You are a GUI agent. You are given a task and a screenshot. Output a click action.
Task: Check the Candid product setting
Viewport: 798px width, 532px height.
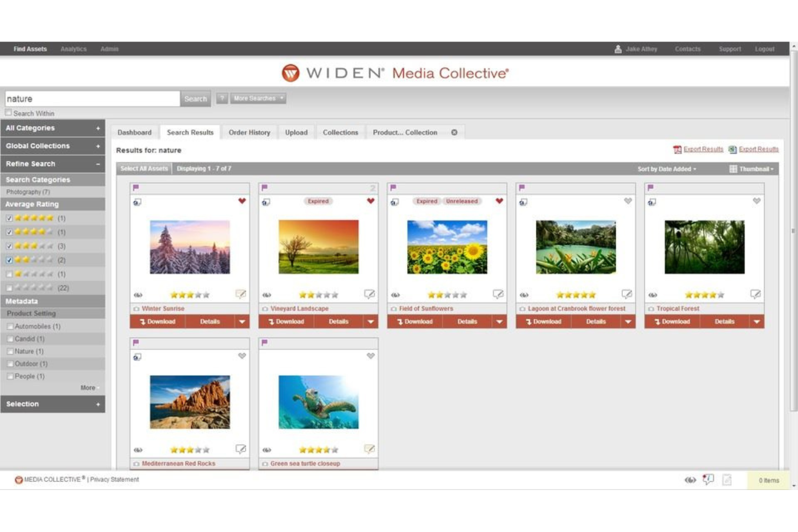(10, 339)
